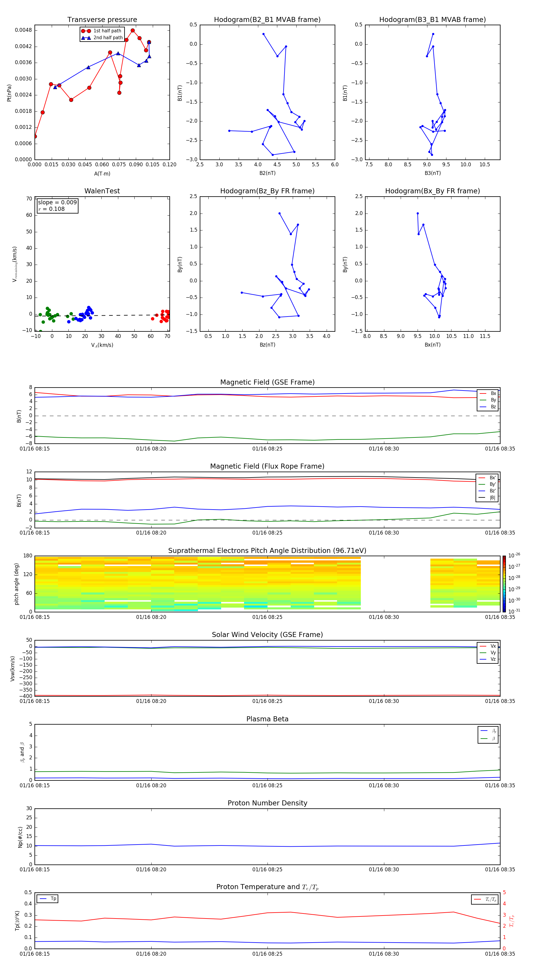This screenshot has height=980, width=535.
Task: Select By' in the Flux Rope legend
Action: (487, 485)
